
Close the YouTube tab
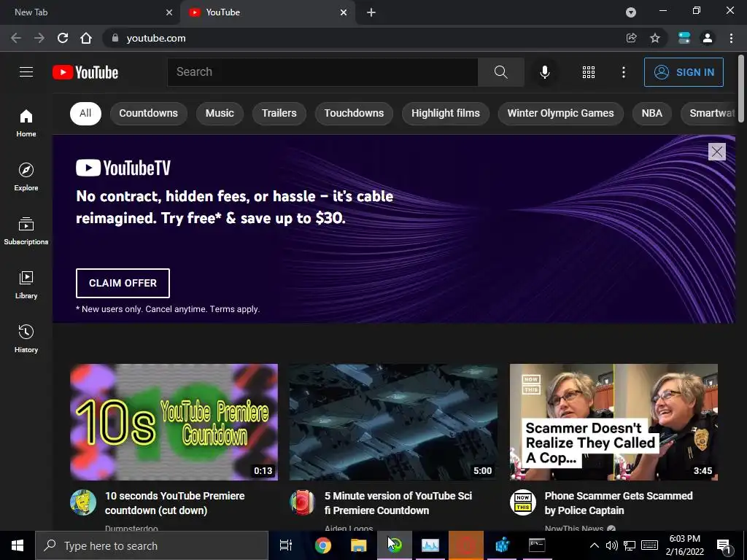click(344, 12)
